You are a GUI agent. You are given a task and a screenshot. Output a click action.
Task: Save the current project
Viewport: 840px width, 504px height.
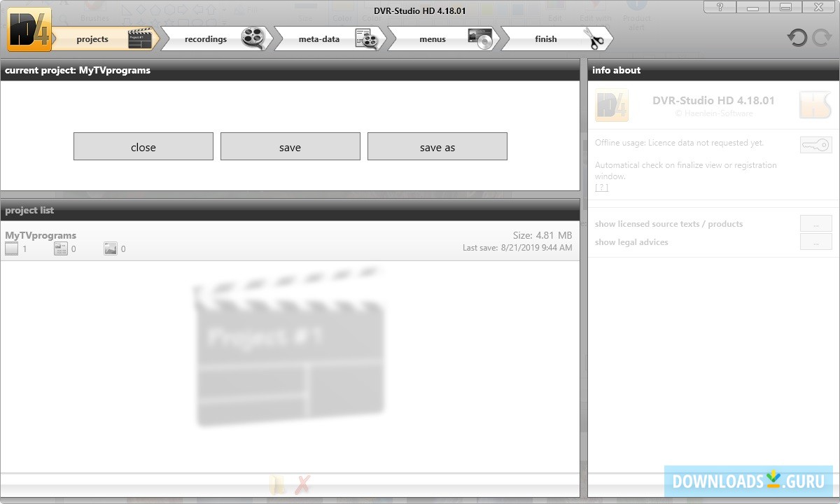[x=290, y=147]
